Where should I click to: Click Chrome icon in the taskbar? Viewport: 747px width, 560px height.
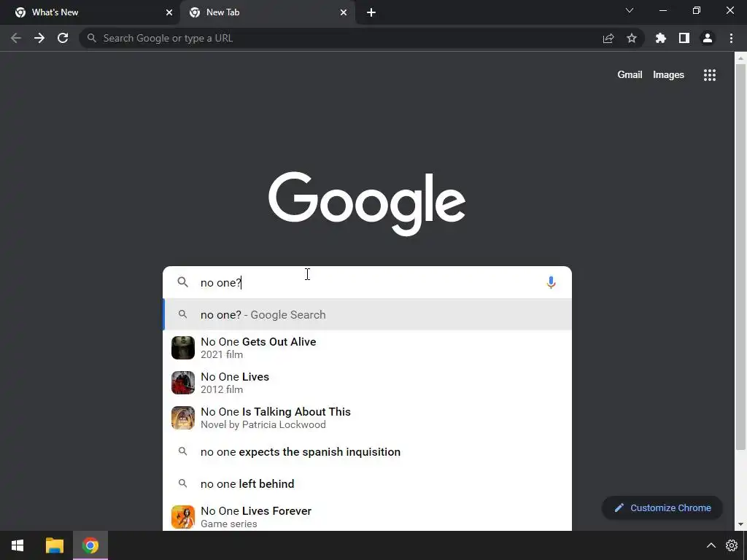coord(90,545)
